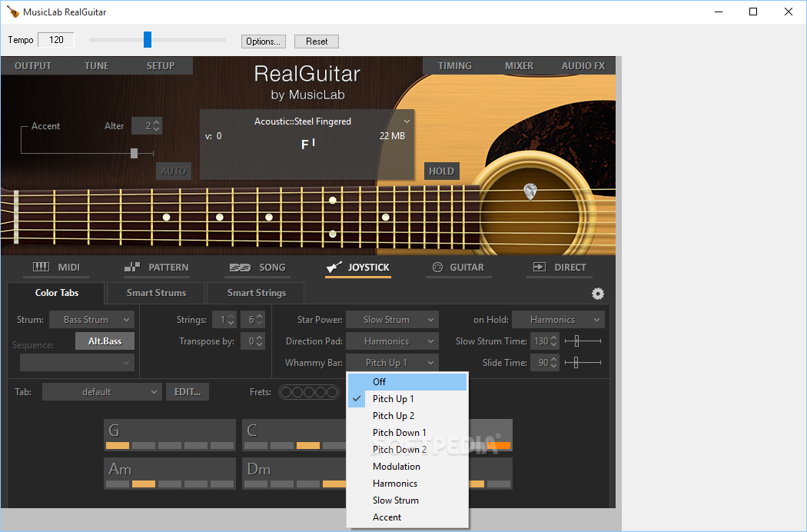Image resolution: width=807 pixels, height=532 pixels.
Task: Switch to PATTERN mode
Action: click(157, 268)
